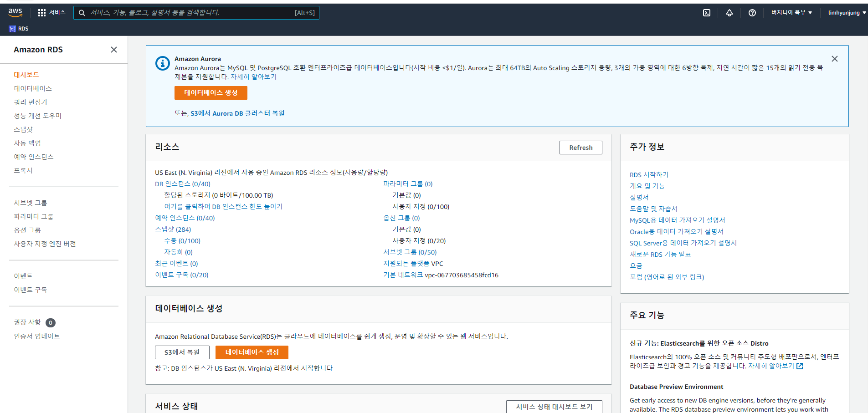Screen dimensions: 868x413
Task: Open RDS 시작하기 link
Action: 649,175
